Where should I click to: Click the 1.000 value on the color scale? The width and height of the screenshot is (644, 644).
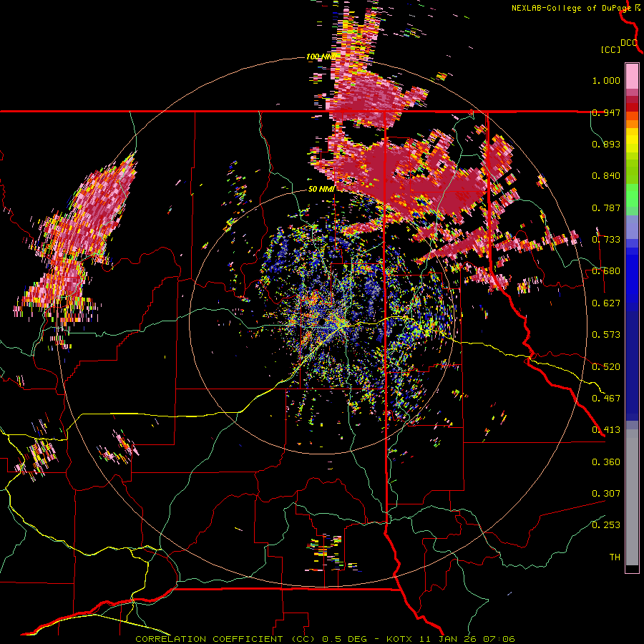606,80
